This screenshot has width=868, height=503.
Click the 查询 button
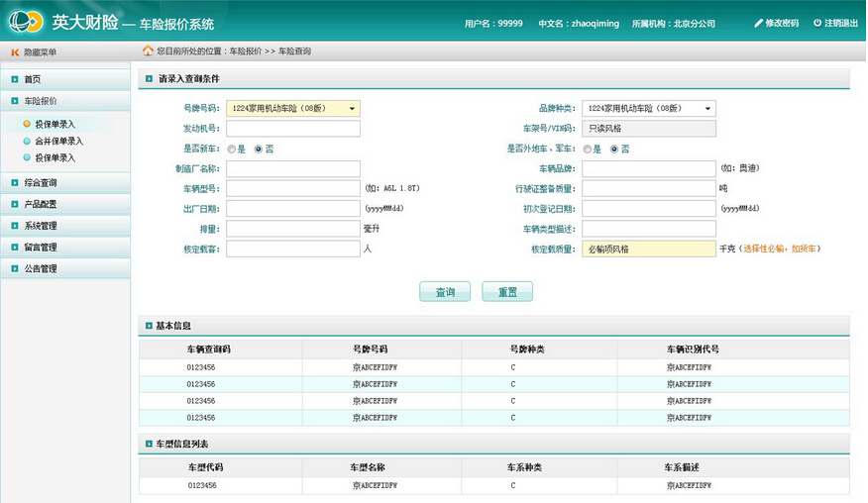point(445,292)
